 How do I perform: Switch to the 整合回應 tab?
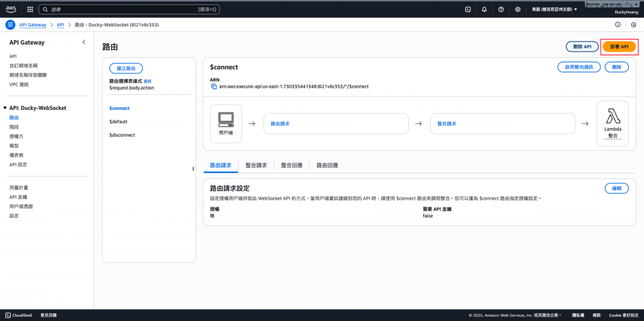pyautogui.click(x=292, y=165)
